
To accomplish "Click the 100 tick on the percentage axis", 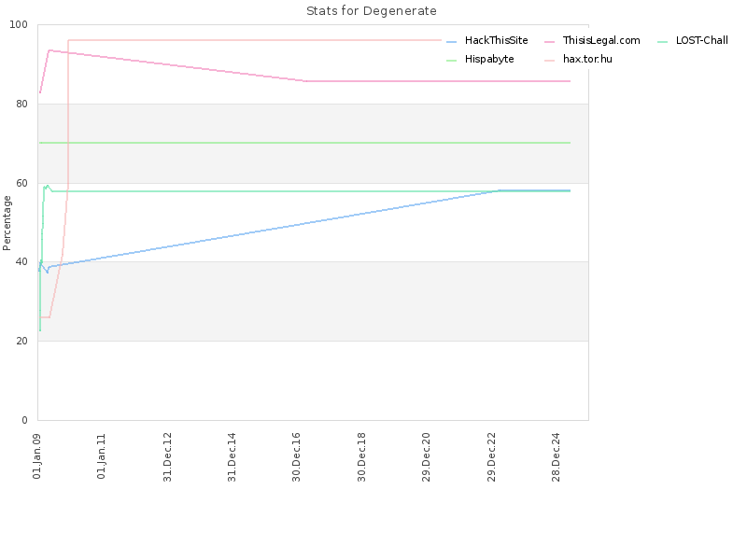I will pyautogui.click(x=19, y=25).
